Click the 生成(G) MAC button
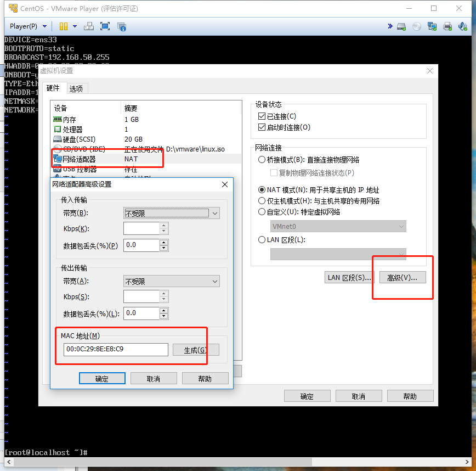The width and height of the screenshot is (476, 471). [196, 350]
